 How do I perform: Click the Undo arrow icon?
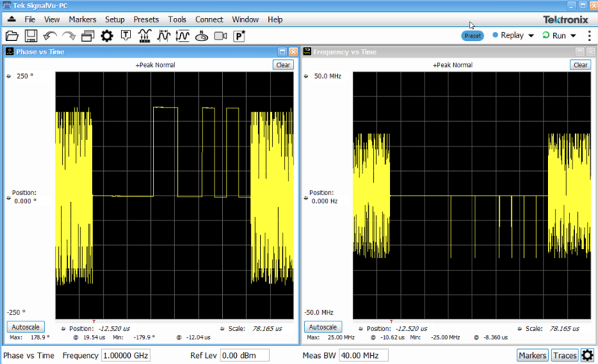click(50, 35)
